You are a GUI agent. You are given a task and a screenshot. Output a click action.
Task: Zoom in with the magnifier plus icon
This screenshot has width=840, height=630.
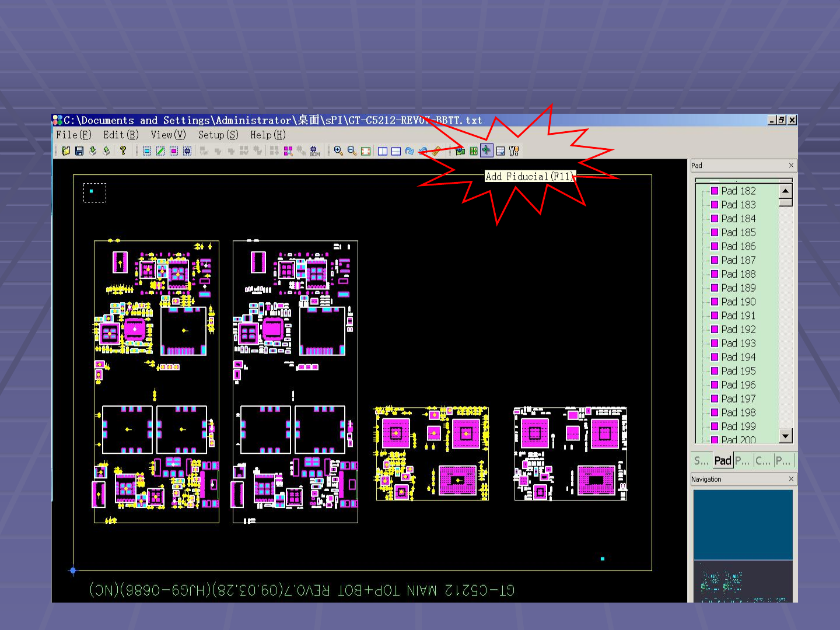tap(338, 151)
